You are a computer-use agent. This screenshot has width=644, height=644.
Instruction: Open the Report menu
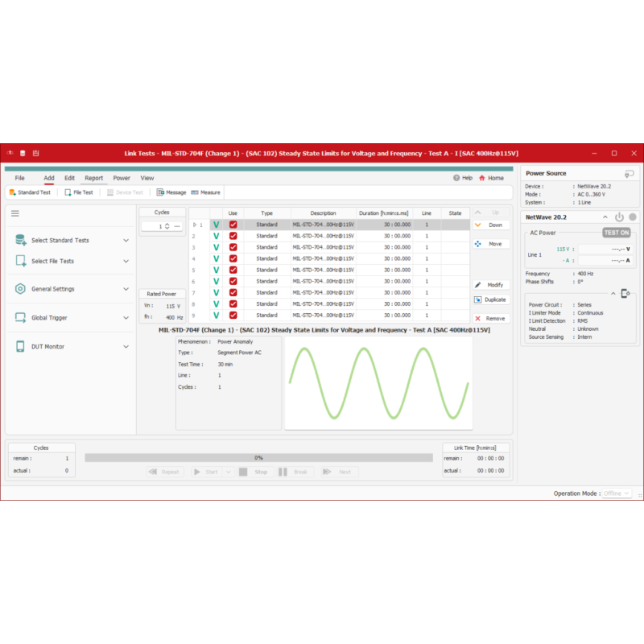point(94,178)
